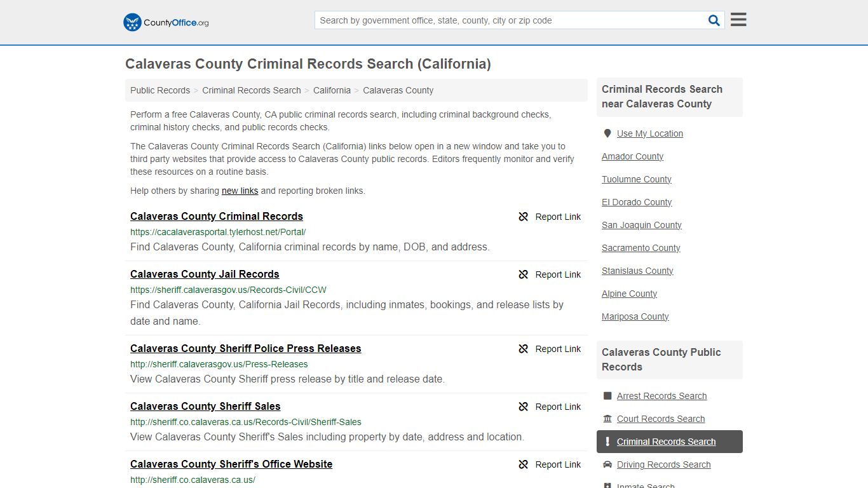
Task: Click the sheriff.co.calaveras.ca.us URL
Action: pyautogui.click(x=193, y=480)
